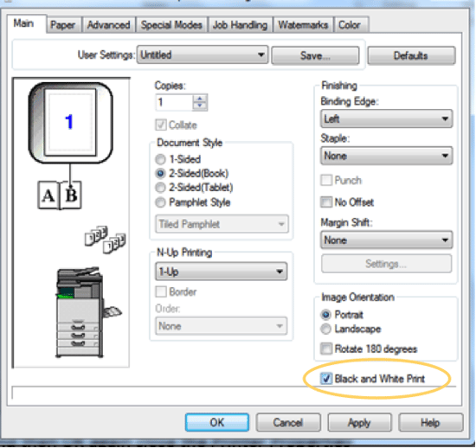Select Landscape orientation

325,329
